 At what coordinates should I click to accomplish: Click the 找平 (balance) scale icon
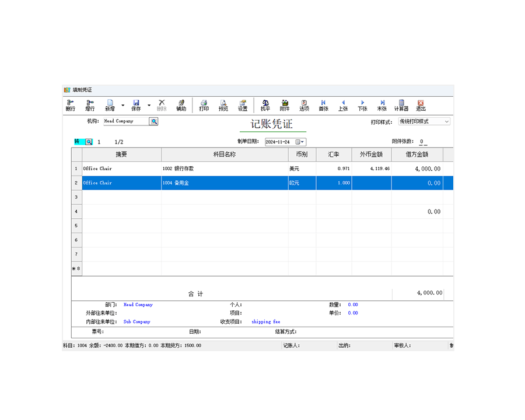pyautogui.click(x=265, y=105)
